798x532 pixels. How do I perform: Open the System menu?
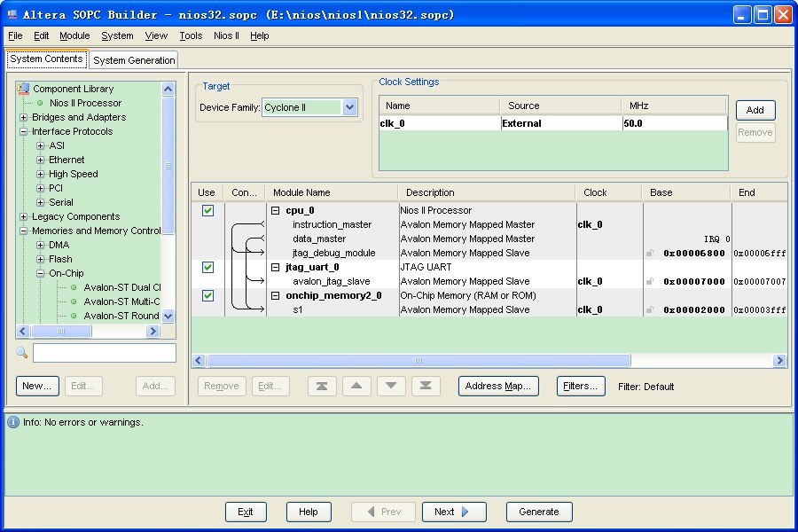tap(117, 35)
